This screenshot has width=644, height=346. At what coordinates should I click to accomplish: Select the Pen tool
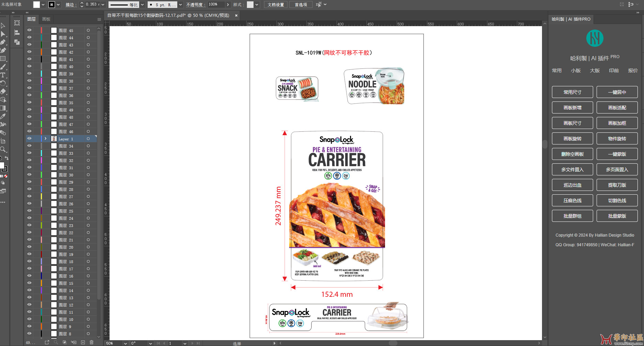[x=3, y=42]
